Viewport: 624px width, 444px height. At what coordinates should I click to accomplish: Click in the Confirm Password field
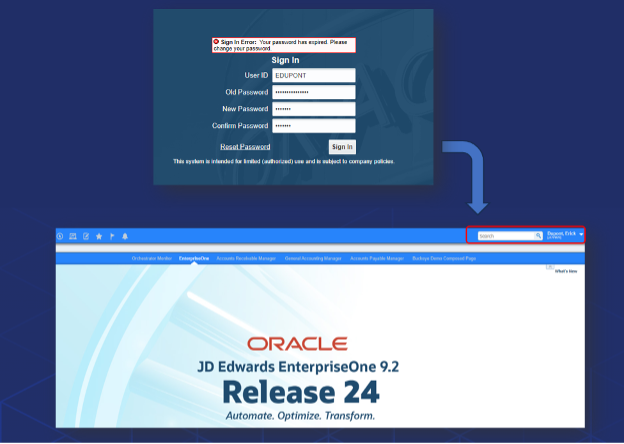point(314,126)
